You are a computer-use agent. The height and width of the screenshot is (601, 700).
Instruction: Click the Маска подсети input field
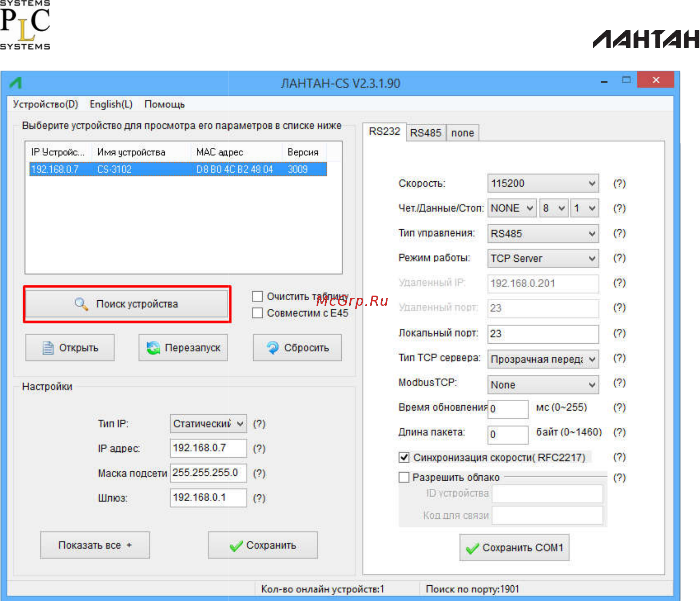(208, 473)
